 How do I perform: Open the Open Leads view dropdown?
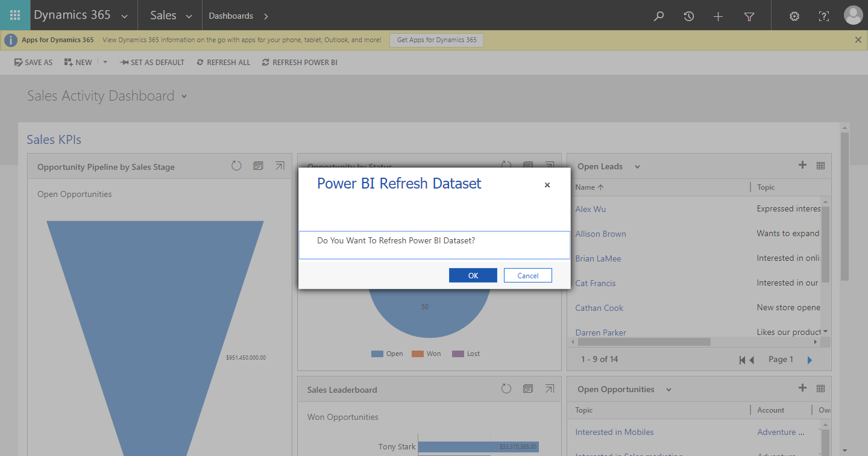pos(637,167)
